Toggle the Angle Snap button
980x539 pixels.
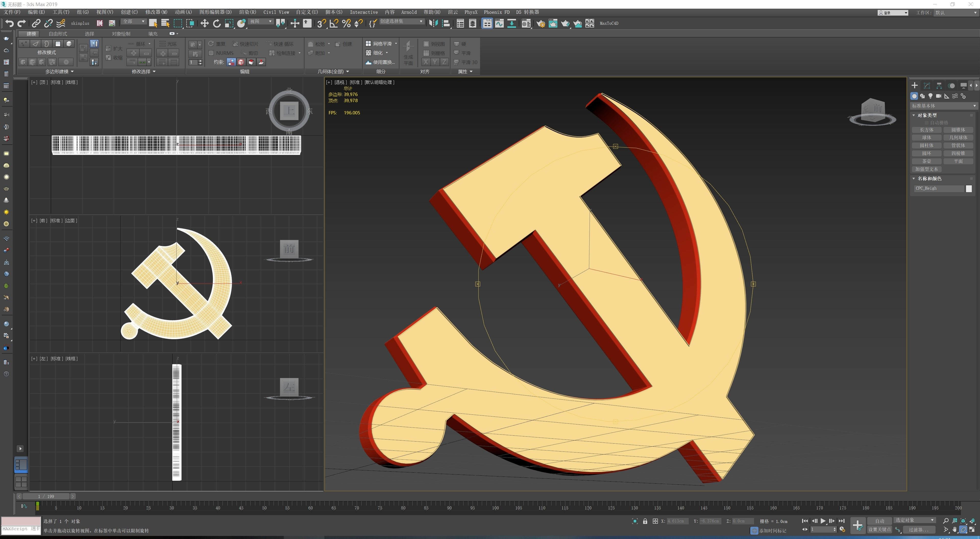click(x=334, y=23)
